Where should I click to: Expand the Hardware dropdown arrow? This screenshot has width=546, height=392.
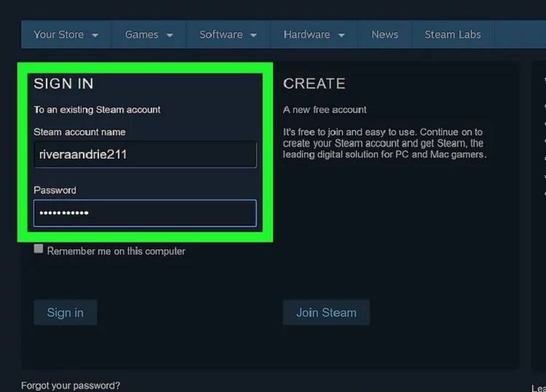pos(341,35)
